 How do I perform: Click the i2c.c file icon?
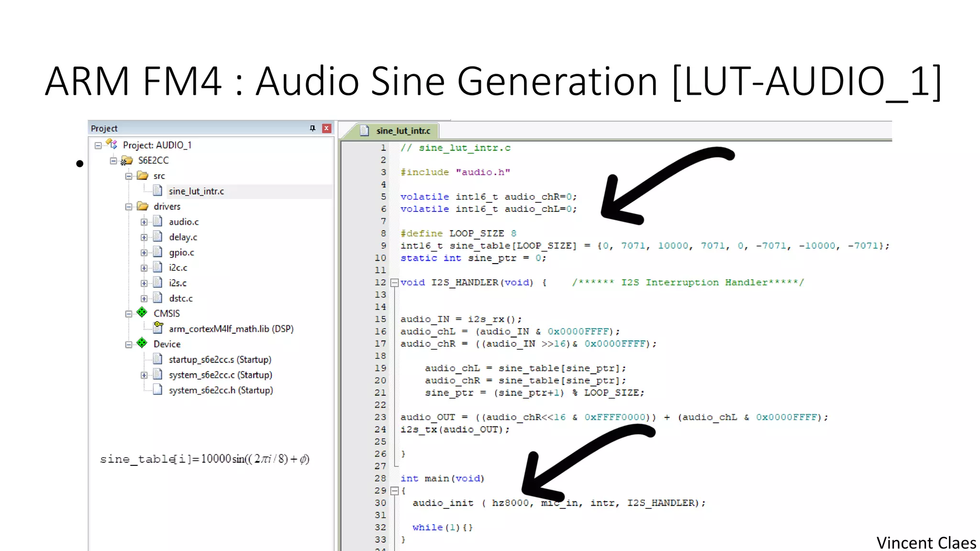[x=157, y=267]
